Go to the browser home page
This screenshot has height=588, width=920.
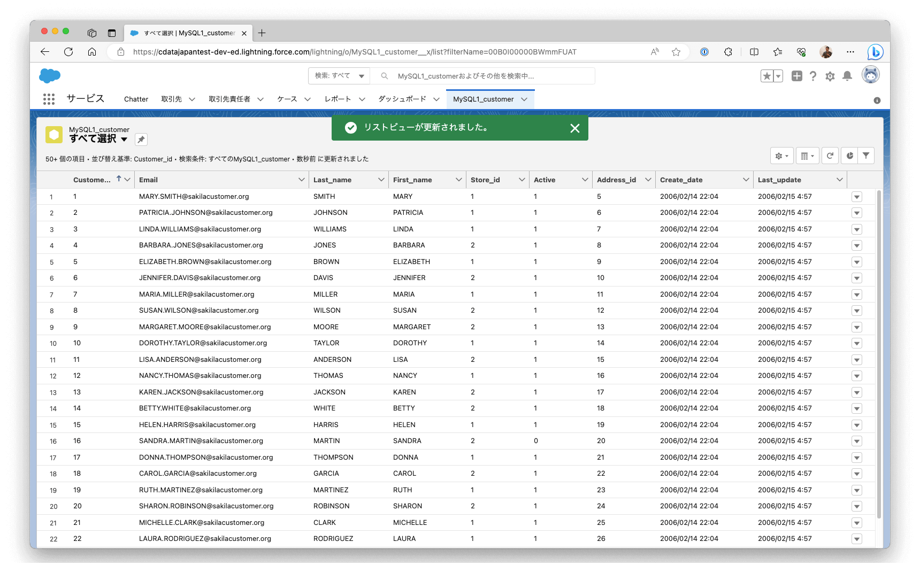point(92,52)
